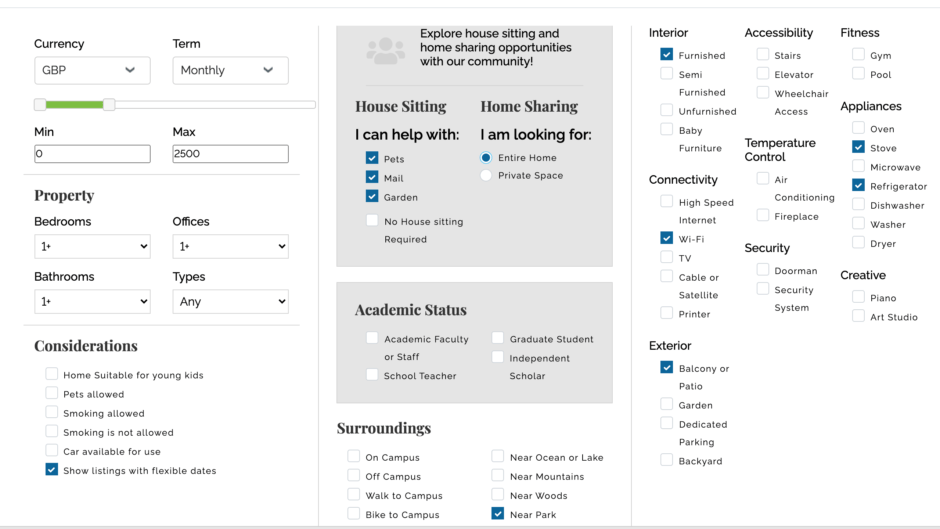Check the TV connectivity checkbox
Viewport: 940px width, 529px height.
[666, 257]
